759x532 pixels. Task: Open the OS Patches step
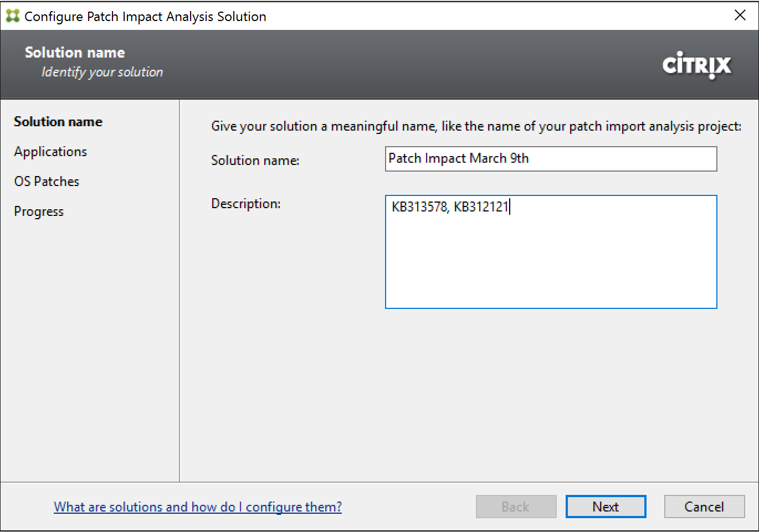(47, 182)
